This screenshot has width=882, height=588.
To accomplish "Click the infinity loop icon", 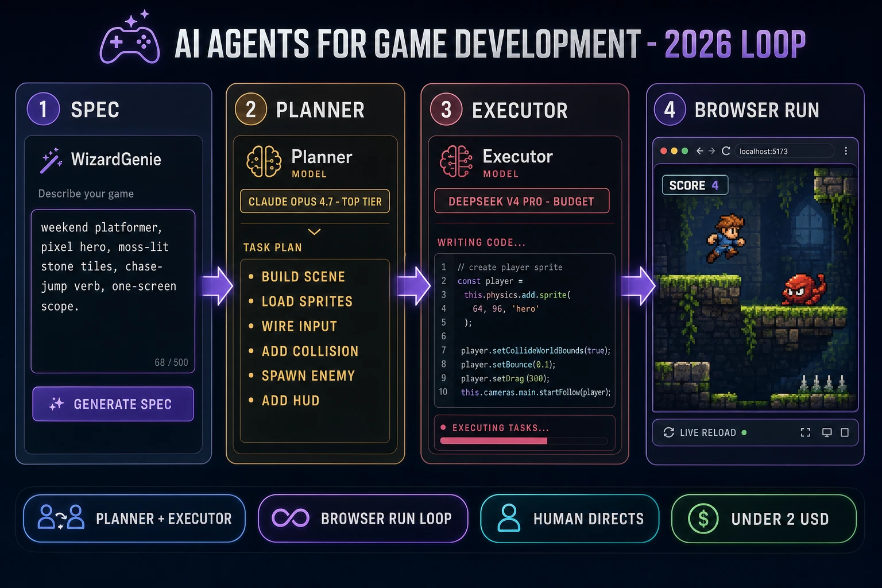I will coord(291,518).
